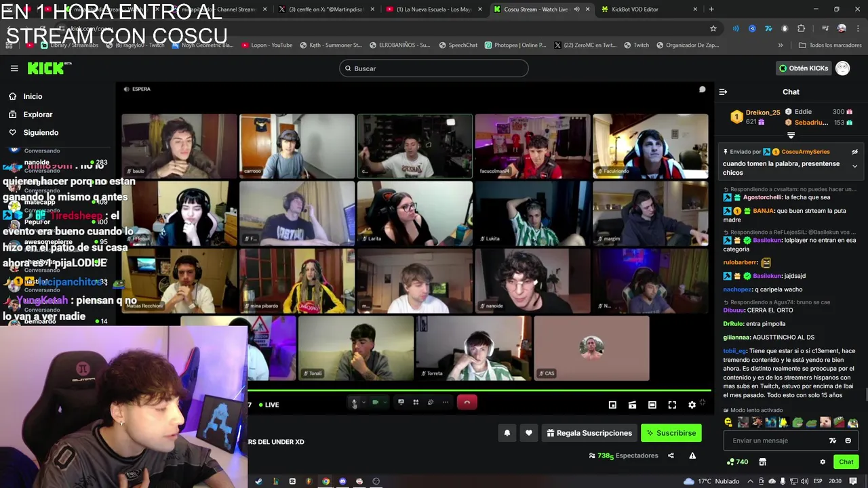This screenshot has height=488, width=868.
Task: Click the soundboard icon in call bar
Action: pos(431,403)
